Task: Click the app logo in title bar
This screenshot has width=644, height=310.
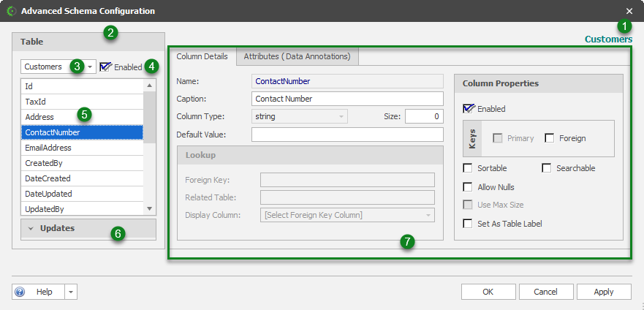Action: click(11, 11)
